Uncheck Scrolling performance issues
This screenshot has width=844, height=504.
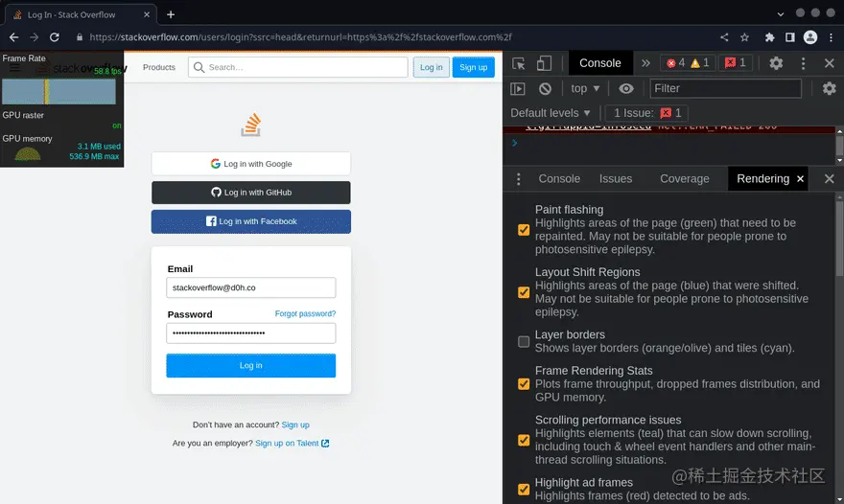524,440
